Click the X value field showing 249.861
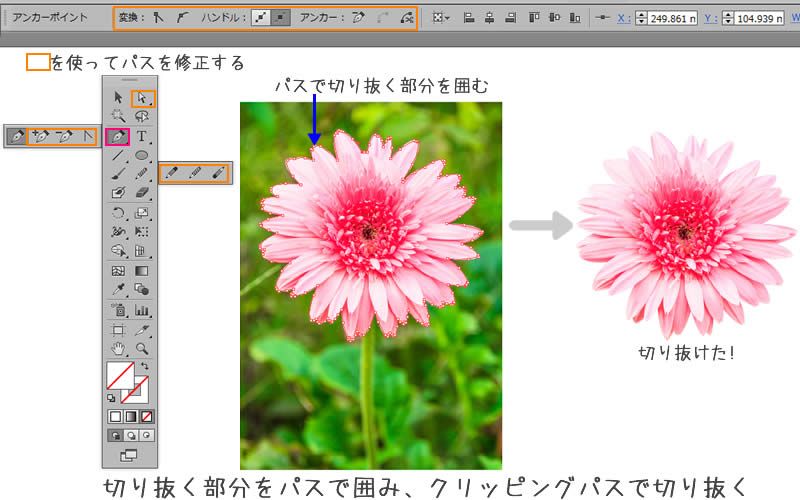 672,18
